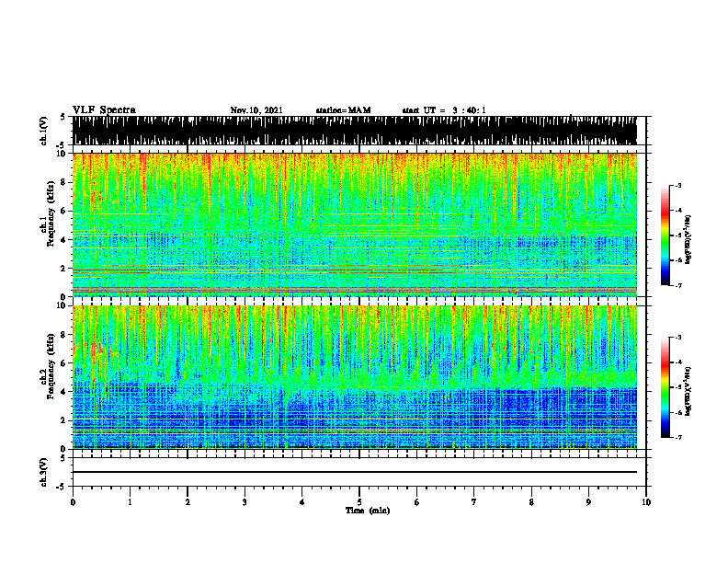Click the ch.1 spectrogram color scale bar
The image size is (728, 563).
(x=665, y=236)
